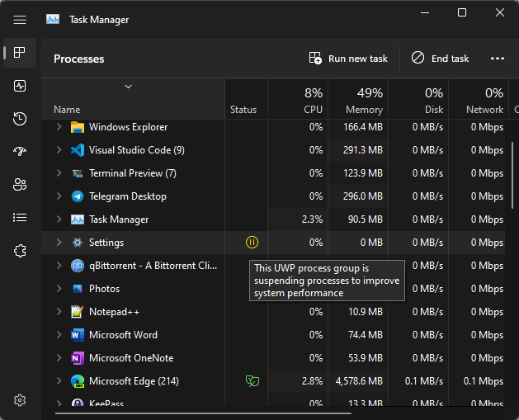The height and width of the screenshot is (420, 519).
Task: Click the qBittorrent process icon
Action: click(78, 266)
